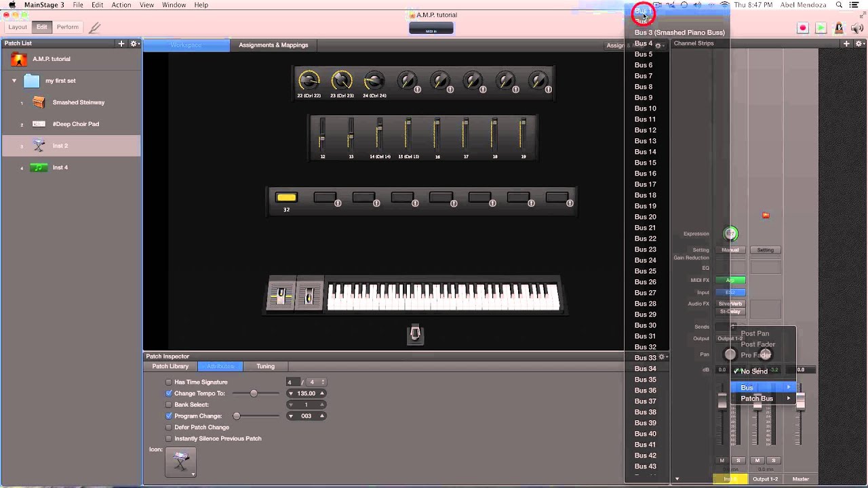Enable Instantly Silence Previous Patch checkbox

[169, 439]
